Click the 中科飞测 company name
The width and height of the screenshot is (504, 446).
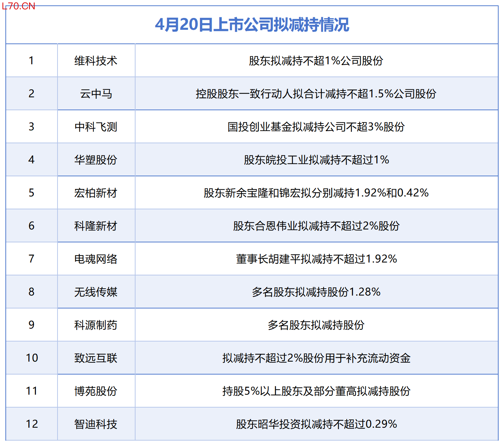96,127
